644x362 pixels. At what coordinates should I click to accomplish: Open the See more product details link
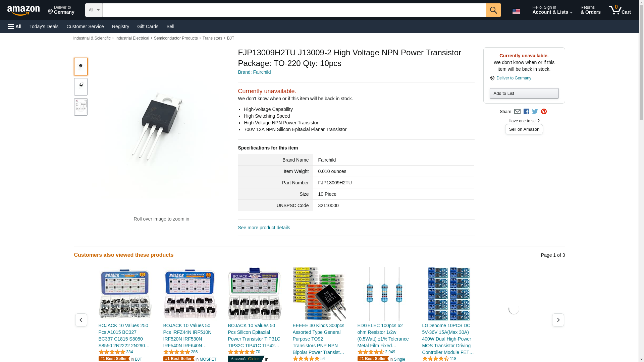(x=264, y=228)
